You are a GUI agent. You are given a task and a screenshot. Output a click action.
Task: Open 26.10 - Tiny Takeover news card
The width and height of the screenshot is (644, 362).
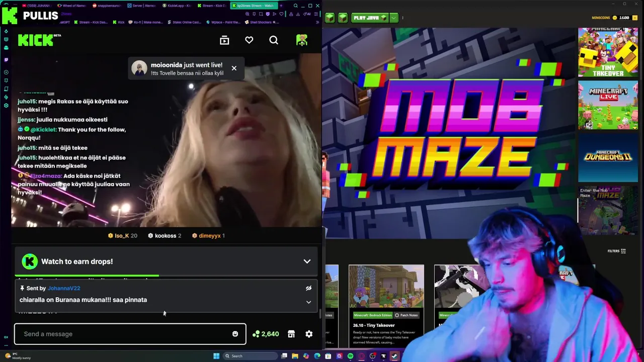point(386,306)
